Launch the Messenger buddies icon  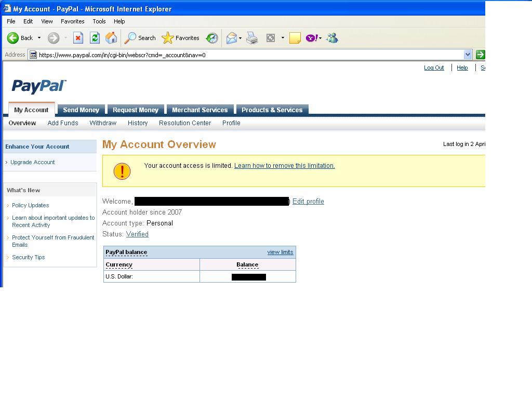[x=332, y=38]
